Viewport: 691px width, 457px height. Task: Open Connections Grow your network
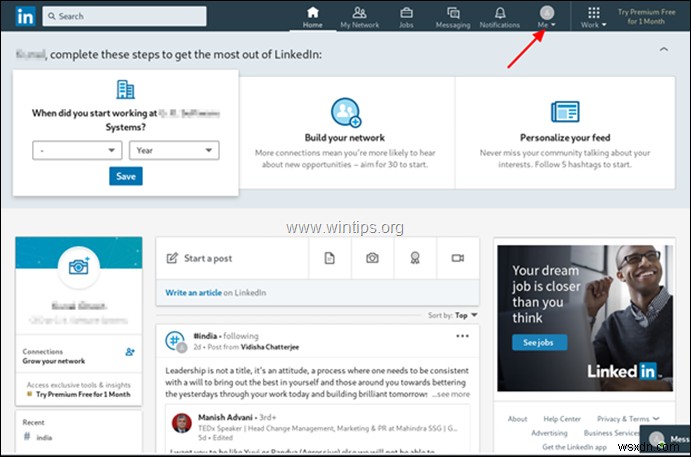point(54,356)
